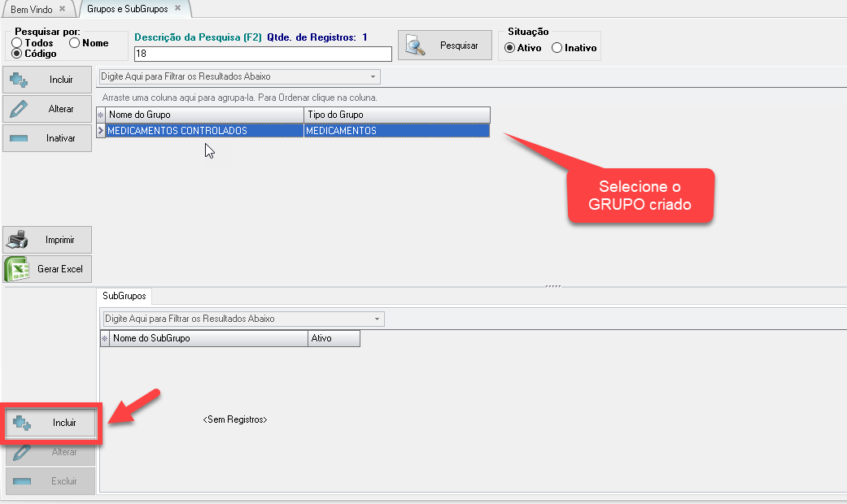Close the Grupos e SubGrupos tab
Viewport: 847px width, 504px height.
[x=178, y=8]
